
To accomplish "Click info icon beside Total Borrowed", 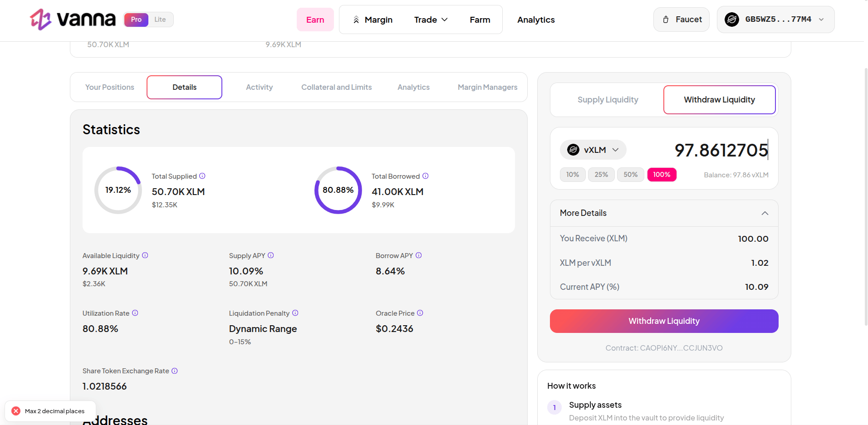I will [426, 176].
